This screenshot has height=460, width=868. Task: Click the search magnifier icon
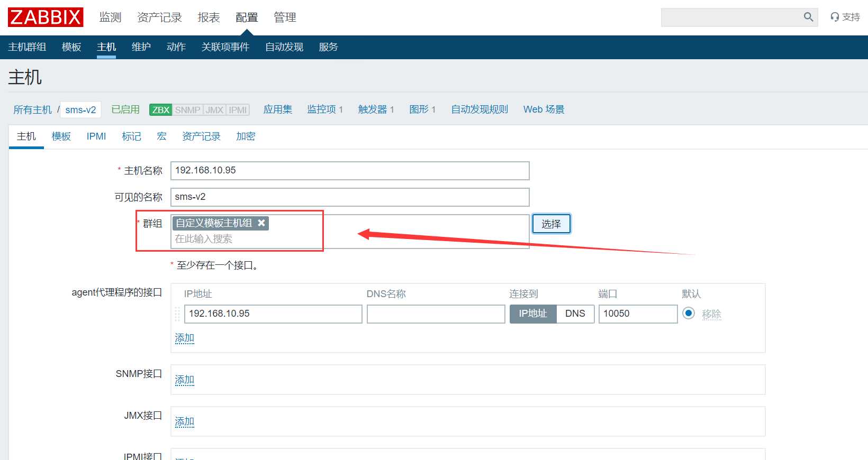click(808, 17)
